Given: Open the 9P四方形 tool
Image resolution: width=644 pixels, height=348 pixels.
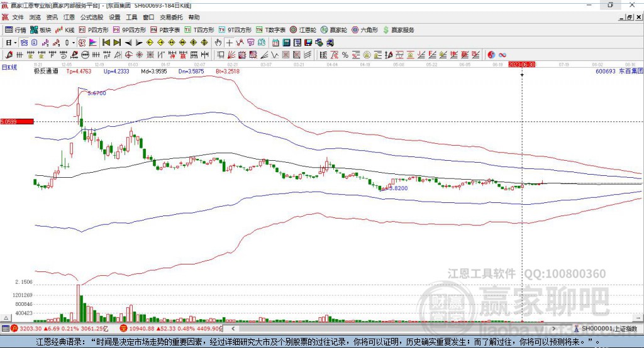Looking at the screenshot, I should coord(130,30).
